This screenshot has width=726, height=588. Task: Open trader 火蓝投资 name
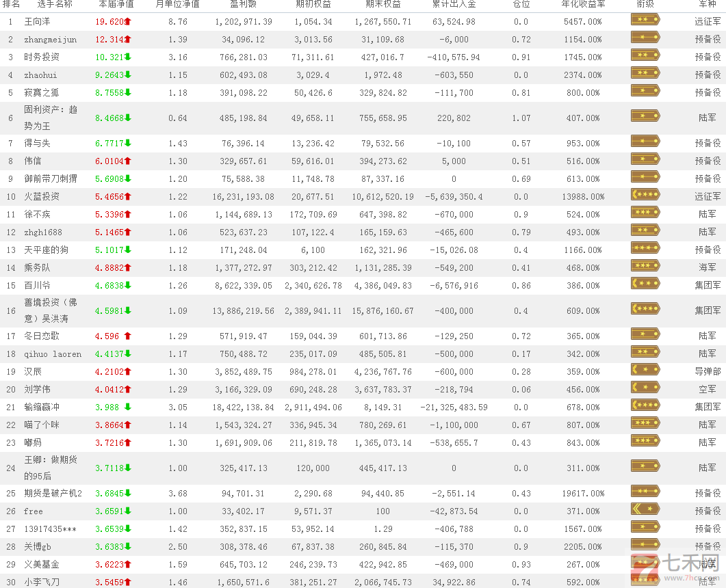pyautogui.click(x=42, y=197)
